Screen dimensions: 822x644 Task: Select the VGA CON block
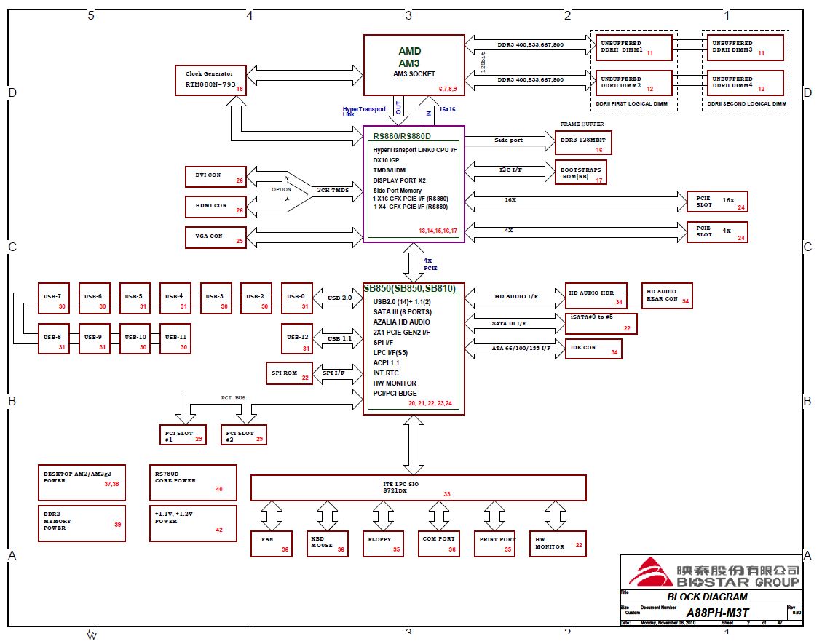click(x=216, y=237)
